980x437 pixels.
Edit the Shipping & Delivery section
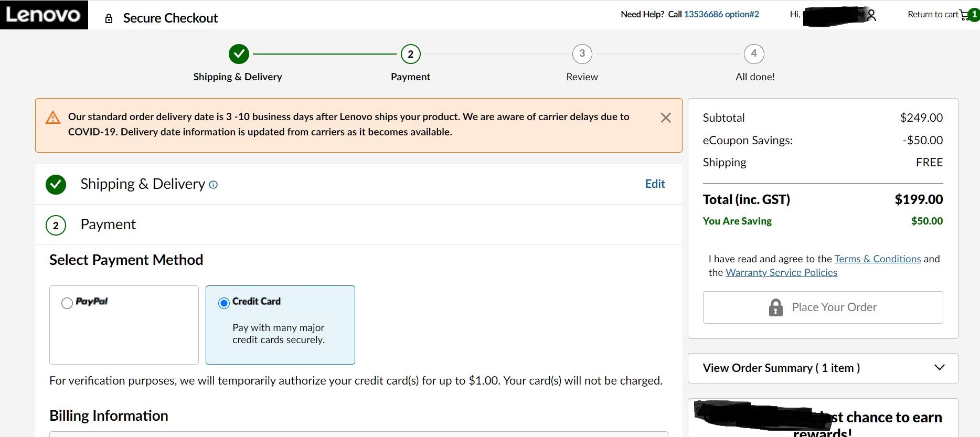[655, 184]
